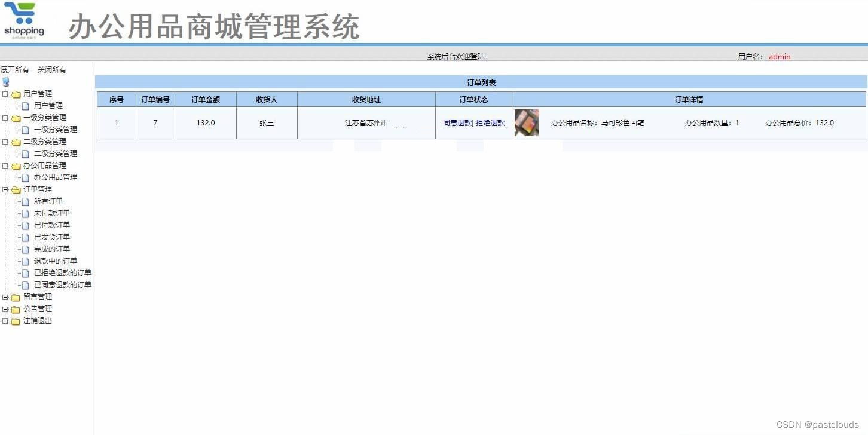
Task: Click the 用户管理 folder icon
Action: [17, 93]
